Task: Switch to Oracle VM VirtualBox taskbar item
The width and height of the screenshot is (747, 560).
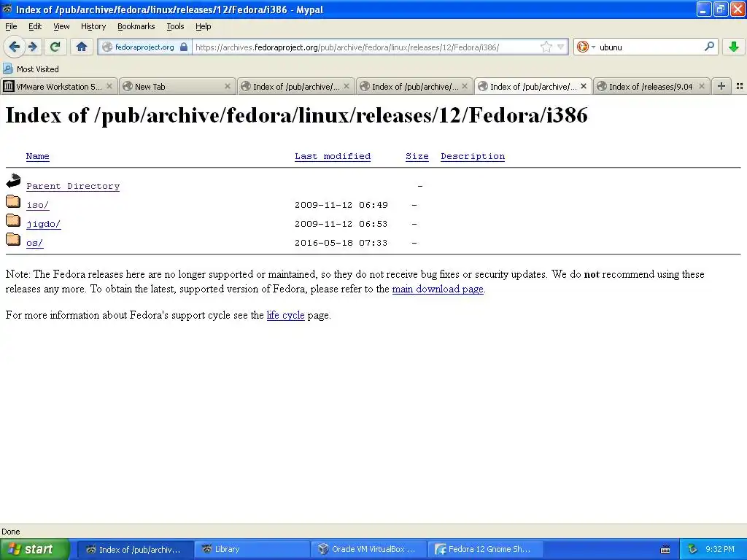Action: tap(369, 549)
